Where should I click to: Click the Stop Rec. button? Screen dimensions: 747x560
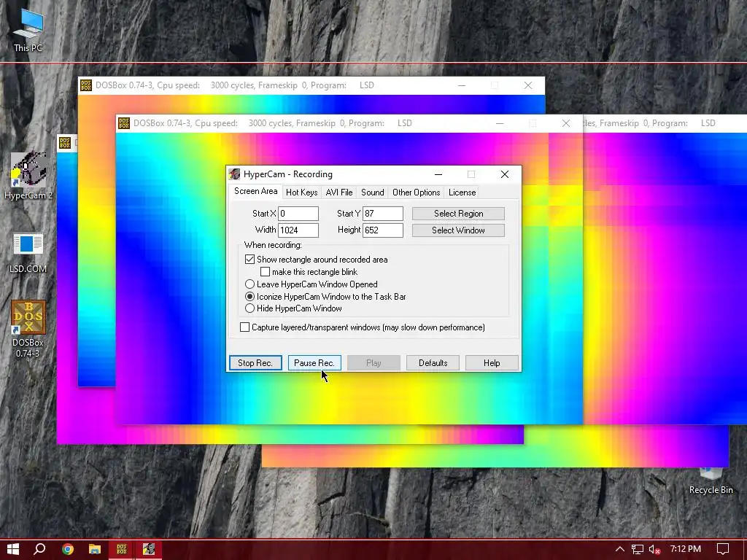[255, 363]
